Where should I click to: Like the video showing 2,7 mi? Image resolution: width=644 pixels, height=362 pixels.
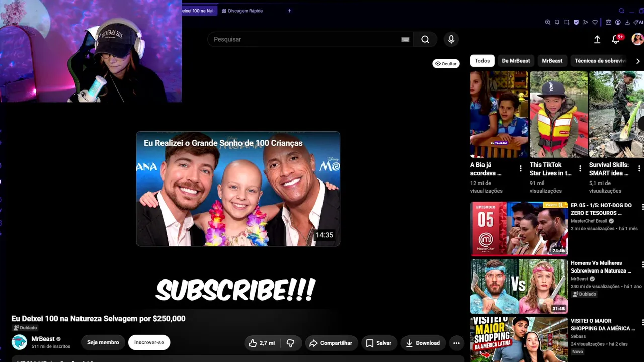262,343
